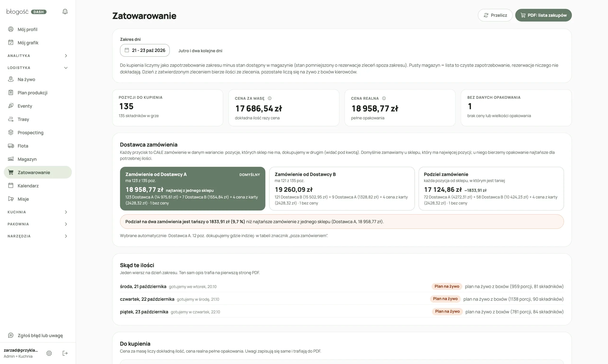608x364 pixels.
Task: Select Zamówienie od Dostawcy B option
Action: (342, 189)
